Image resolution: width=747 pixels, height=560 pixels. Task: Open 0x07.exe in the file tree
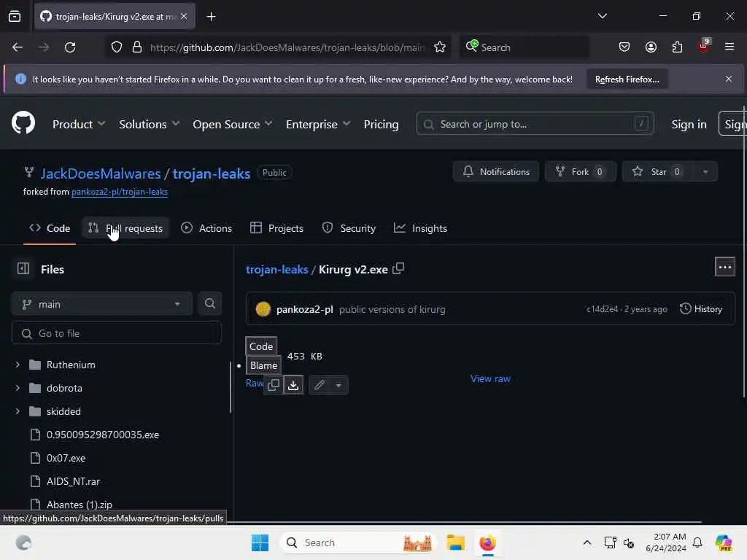(x=66, y=458)
